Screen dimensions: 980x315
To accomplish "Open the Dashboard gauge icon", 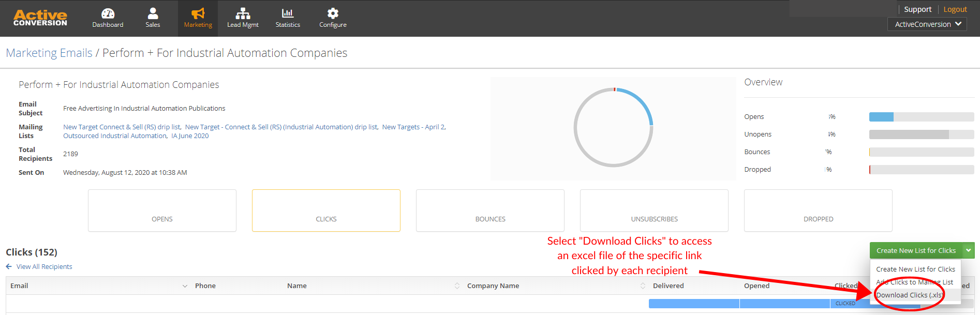I will pyautogui.click(x=108, y=13).
